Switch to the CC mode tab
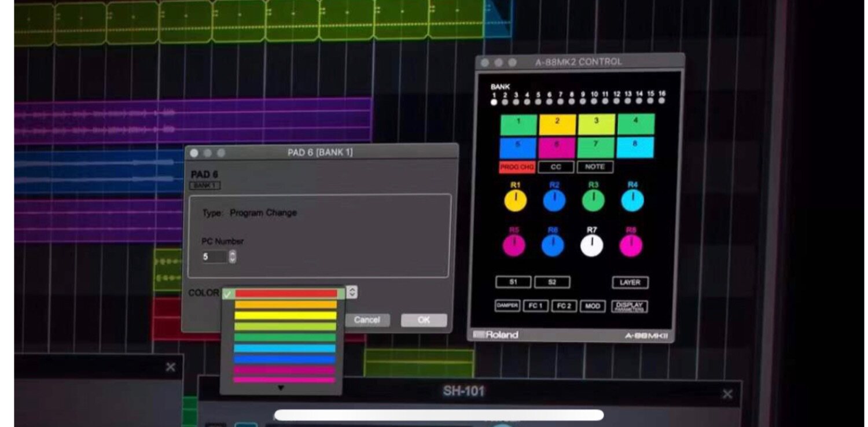Viewport: 868px width, 427px height. 556,167
